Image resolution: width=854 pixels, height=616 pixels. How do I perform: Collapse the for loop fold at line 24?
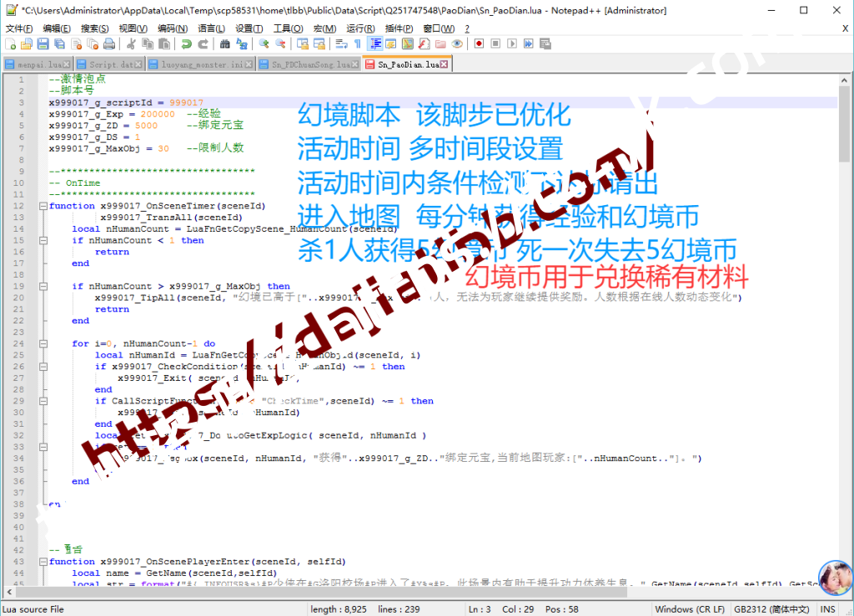pyautogui.click(x=42, y=343)
